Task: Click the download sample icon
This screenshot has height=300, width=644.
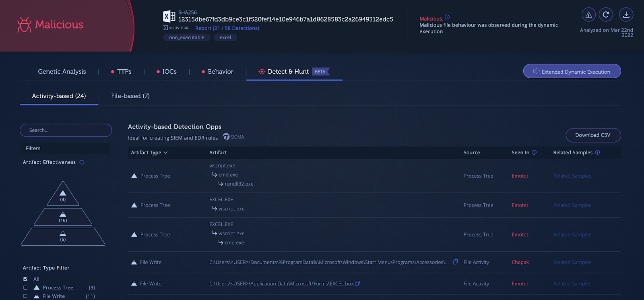Action: click(626, 15)
